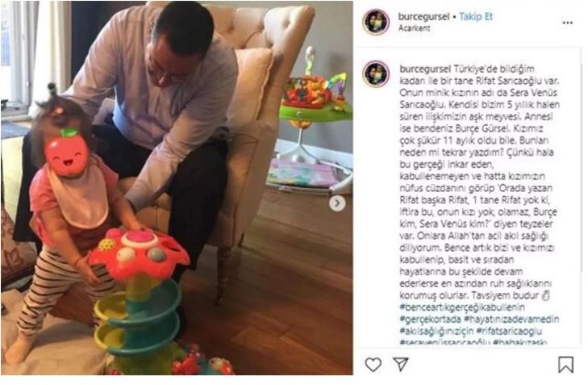Open the #hayatınızadevamedin hashtag
588x385 pixels.
[x=511, y=320]
